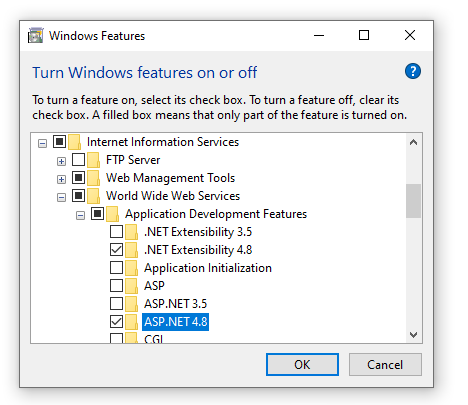Screen dimensions: 468x405
Task: Check the CGI feature checkbox
Action: (x=116, y=338)
